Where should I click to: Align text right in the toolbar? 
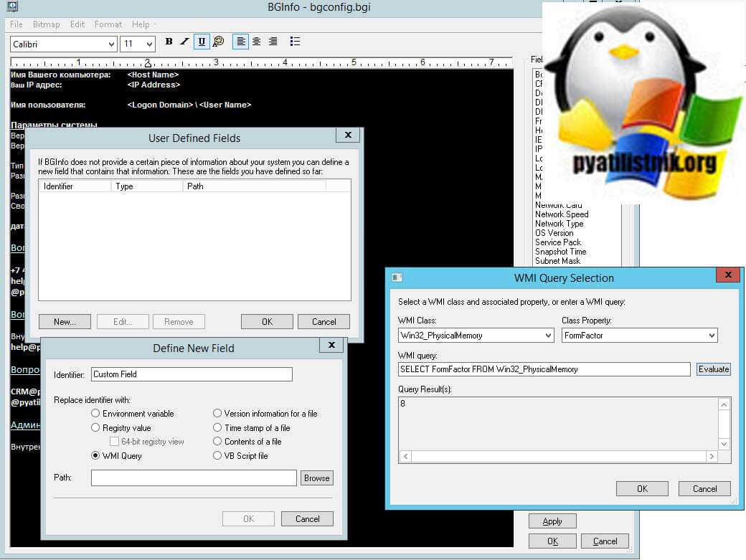point(273,42)
